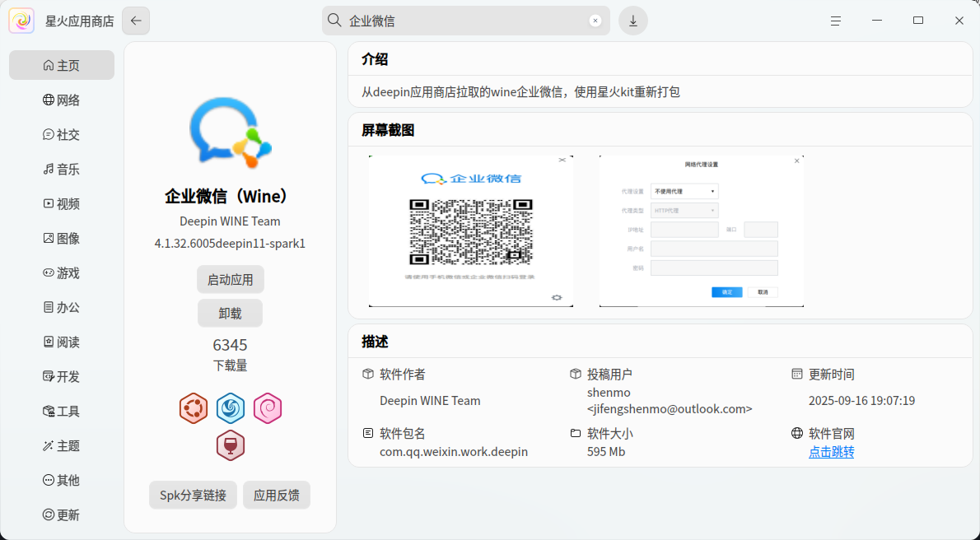Click the 投稿用户 box icon

coord(576,374)
